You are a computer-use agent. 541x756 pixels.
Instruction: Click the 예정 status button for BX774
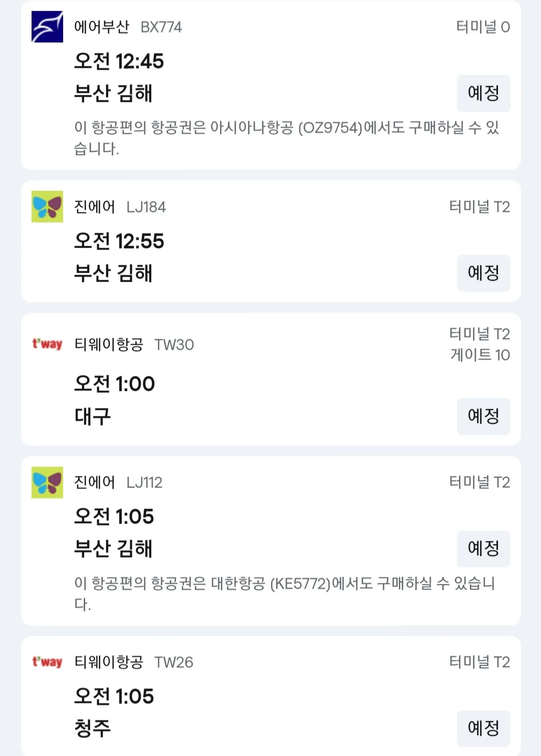point(483,93)
